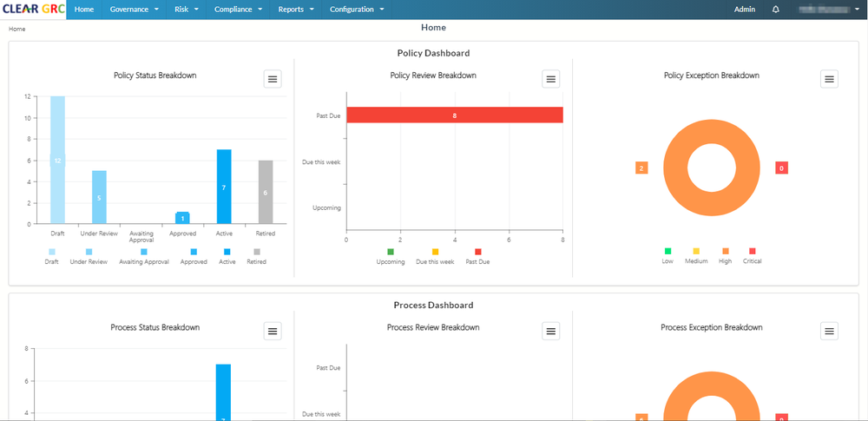Expand the Configuration menu
The image size is (868, 421).
357,10
